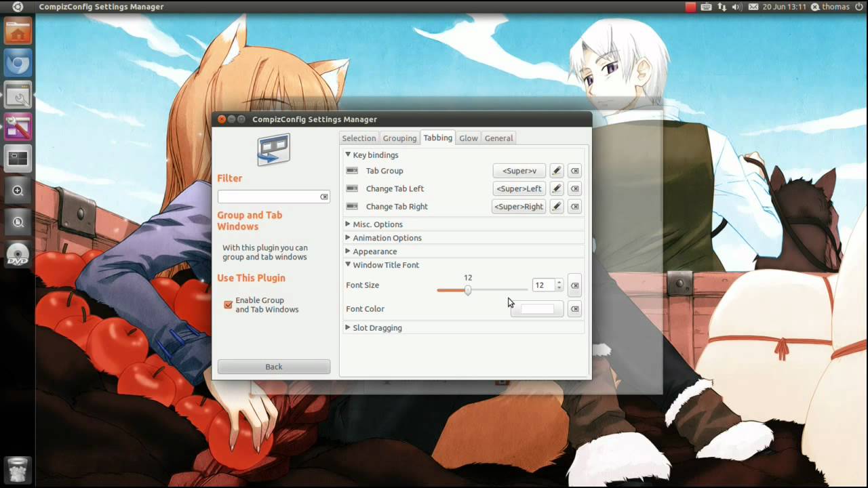Click inside the Filter text field

(268, 197)
